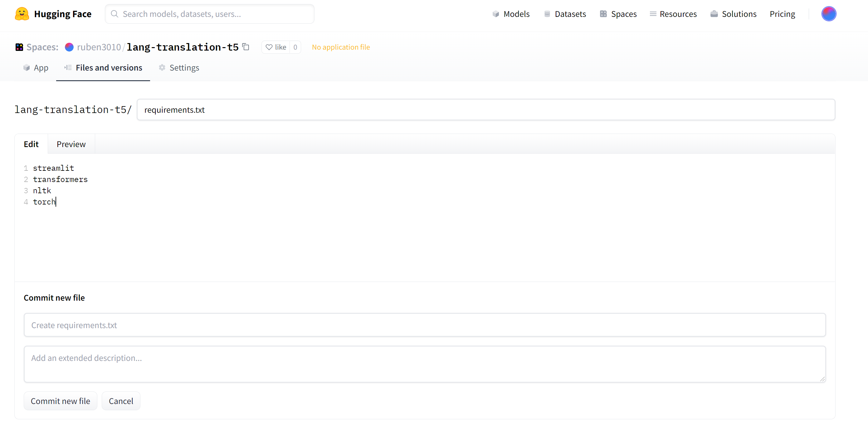Click the Hugging Face logo emoji

click(x=22, y=14)
